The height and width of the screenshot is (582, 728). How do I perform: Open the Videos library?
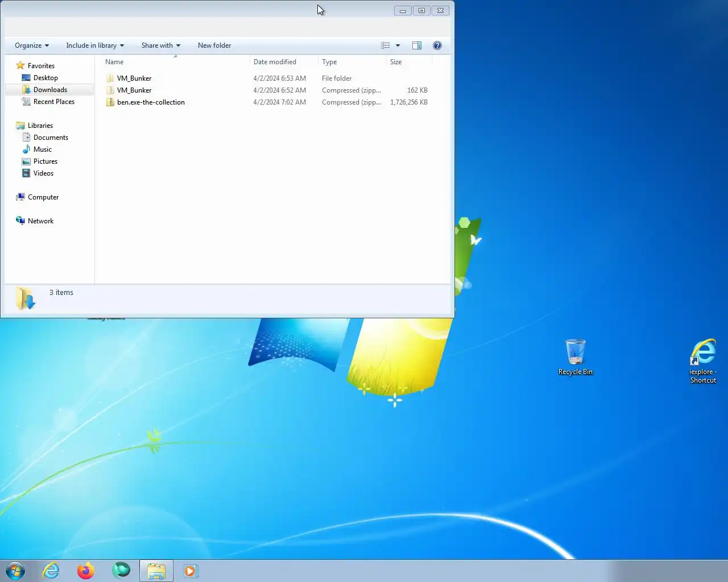click(43, 173)
